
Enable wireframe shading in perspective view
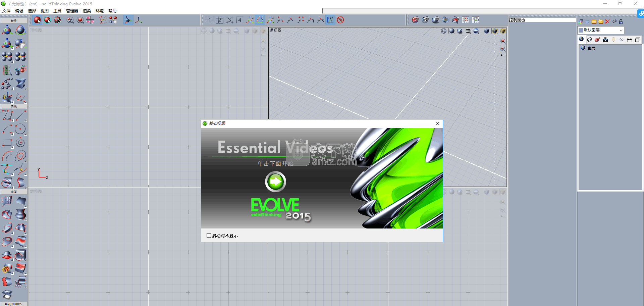pyautogui.click(x=444, y=31)
